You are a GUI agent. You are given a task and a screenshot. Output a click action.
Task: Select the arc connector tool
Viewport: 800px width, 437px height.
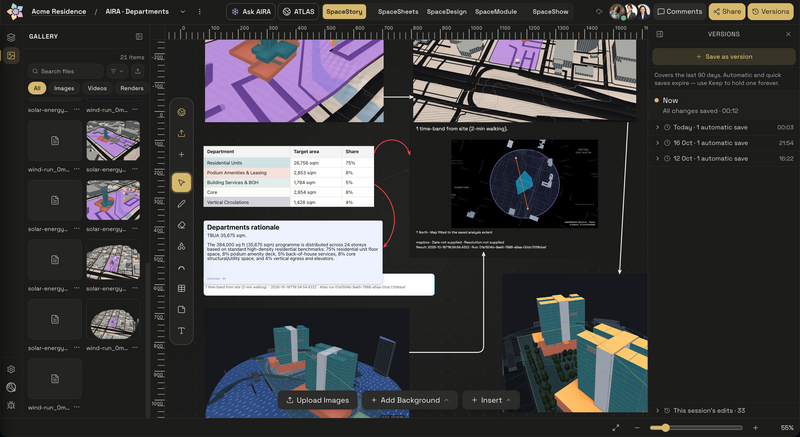point(181,267)
